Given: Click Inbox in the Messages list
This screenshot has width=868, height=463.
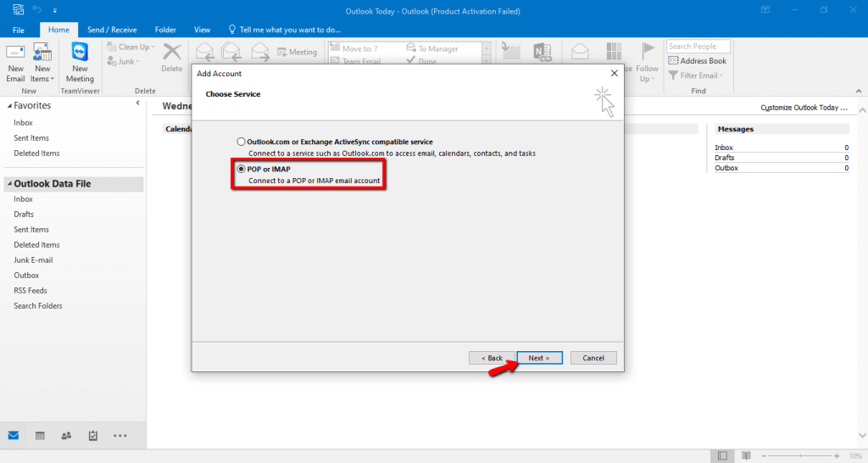Looking at the screenshot, I should click(724, 148).
